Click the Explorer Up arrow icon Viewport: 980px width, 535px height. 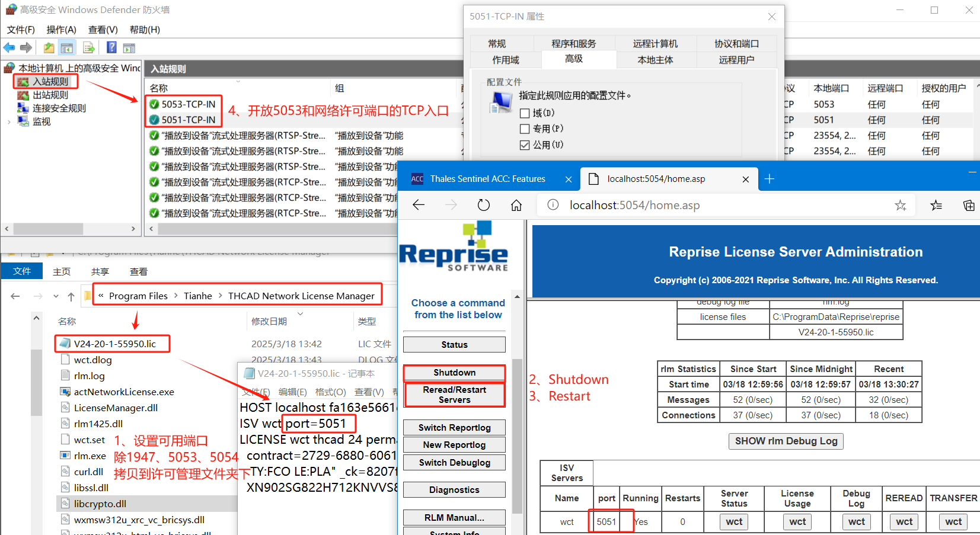pyautogui.click(x=71, y=296)
